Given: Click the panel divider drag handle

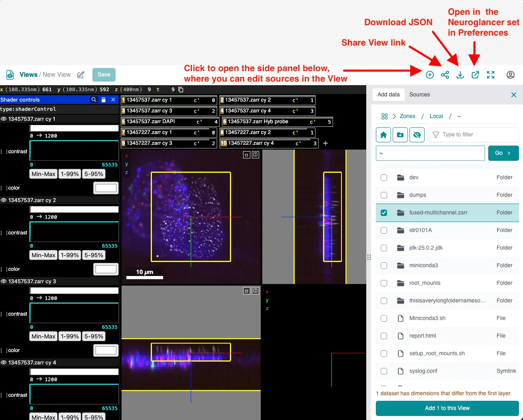Looking at the screenshot, I should point(369,257).
